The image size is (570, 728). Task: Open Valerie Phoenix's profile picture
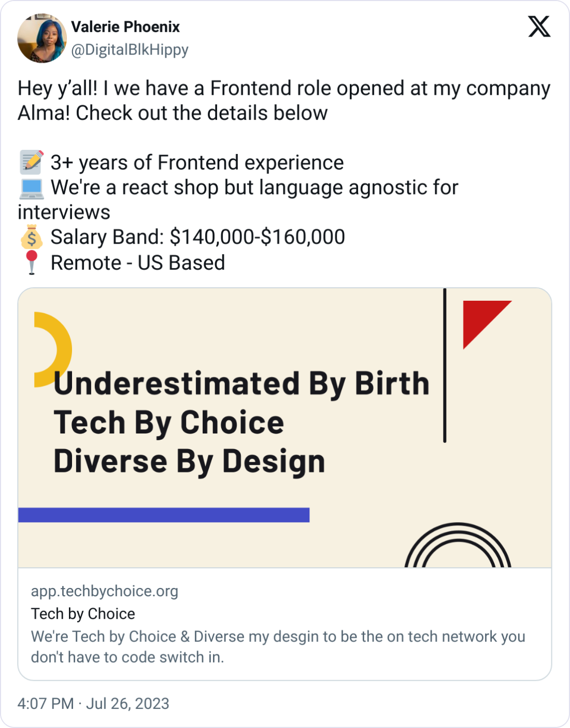pyautogui.click(x=42, y=36)
